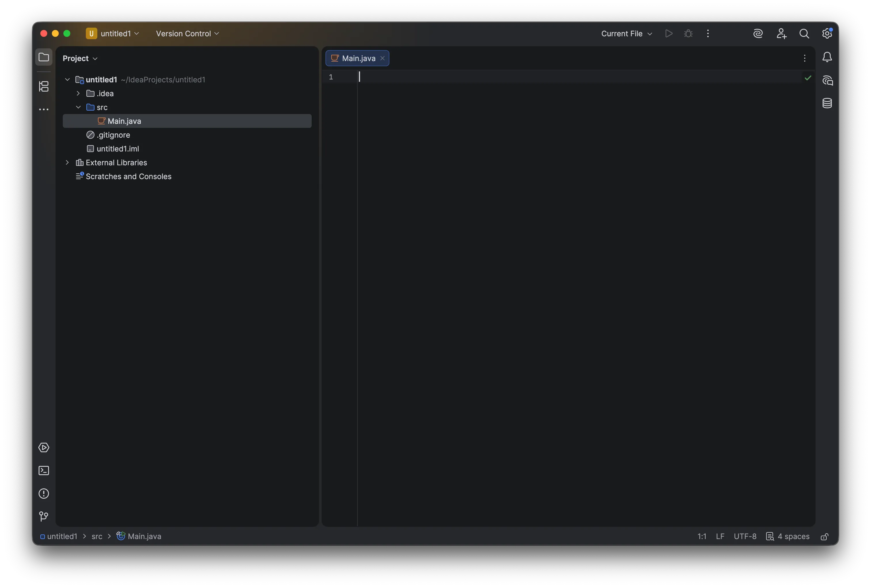Open the Structure tool window
This screenshot has width=871, height=588.
click(x=44, y=86)
